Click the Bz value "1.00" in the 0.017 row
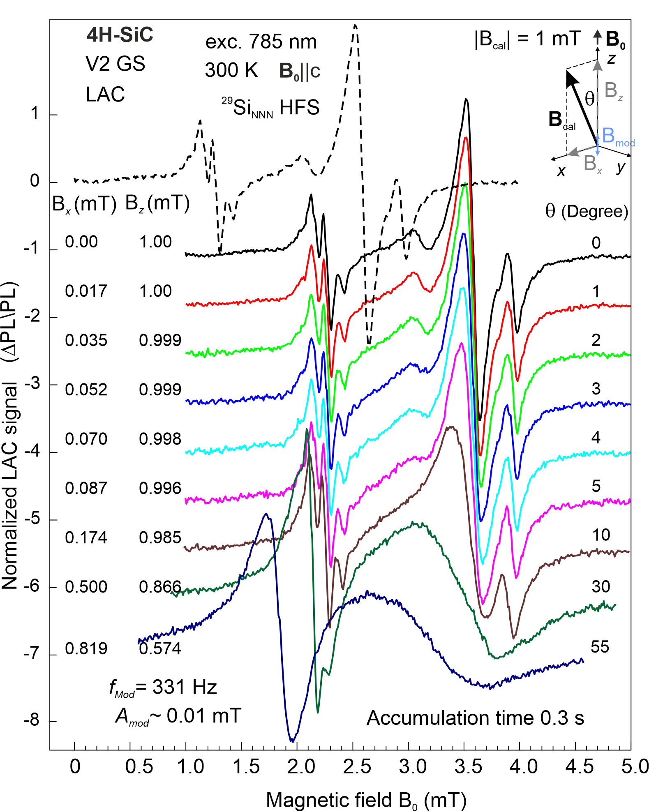649x812 pixels. tap(155, 291)
